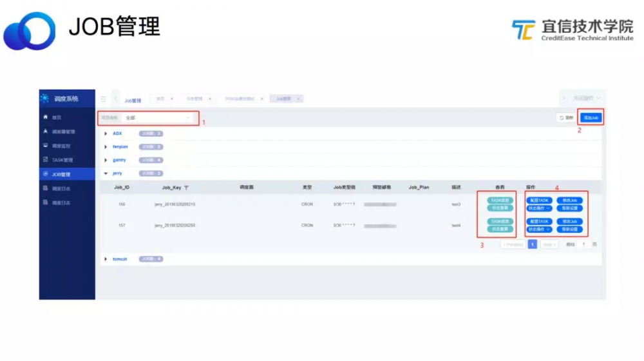
Task: Click the job key jerry_20190328200215
Action: pos(175,204)
